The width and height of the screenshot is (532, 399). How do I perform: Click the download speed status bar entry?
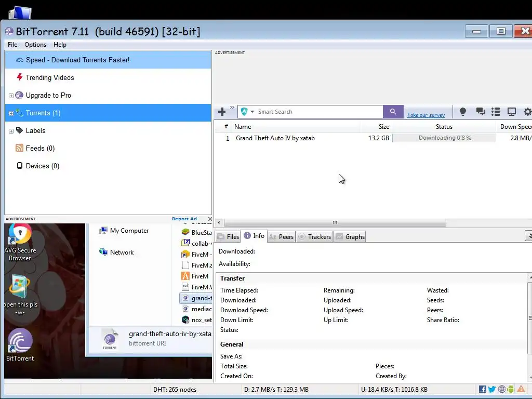click(276, 390)
